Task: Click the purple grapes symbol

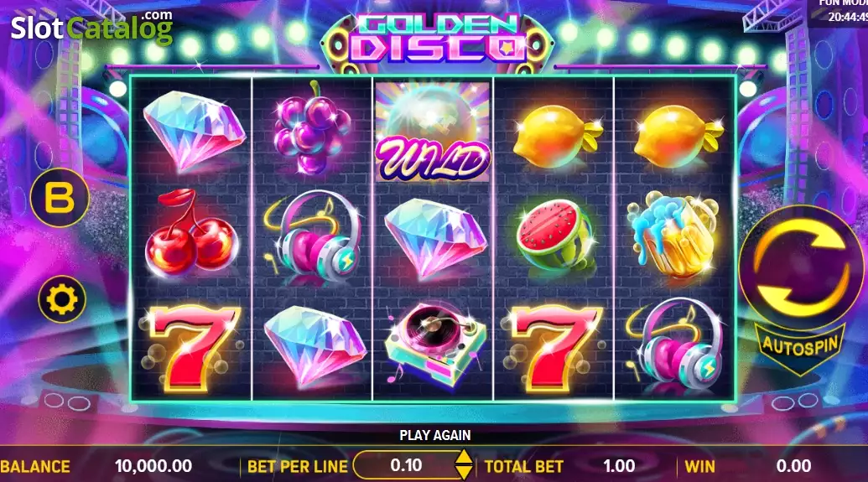Action: 314,128
